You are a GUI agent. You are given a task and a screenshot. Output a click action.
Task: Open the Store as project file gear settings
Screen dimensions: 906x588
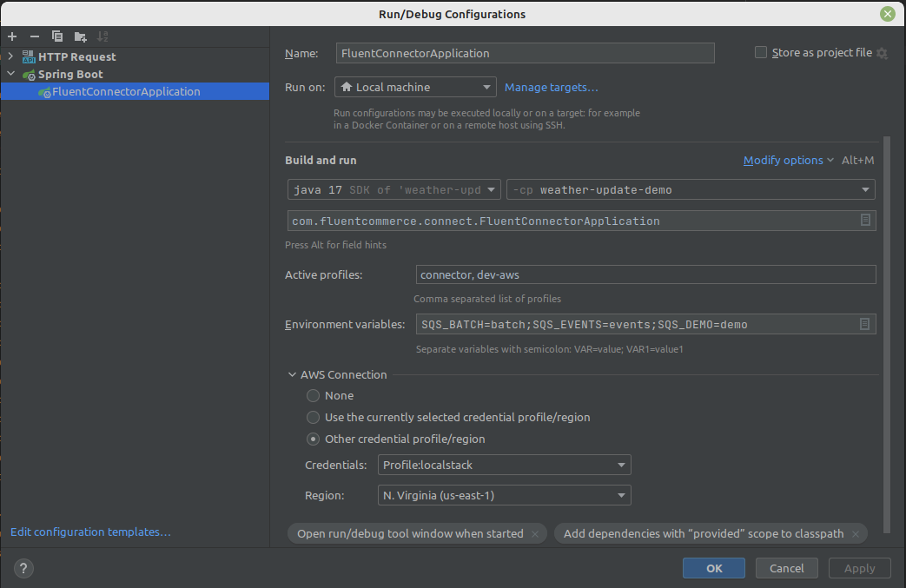(882, 53)
